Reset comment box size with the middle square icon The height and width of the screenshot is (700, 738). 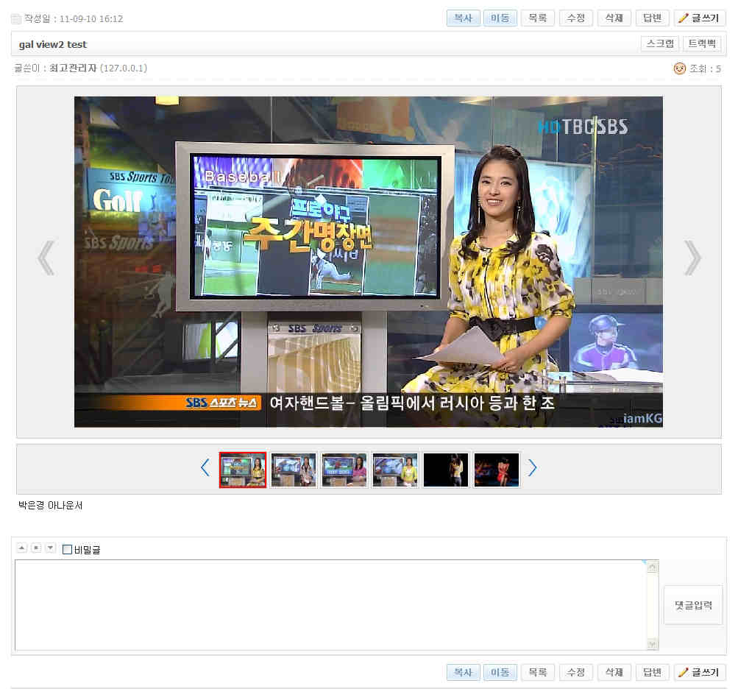tap(36, 548)
